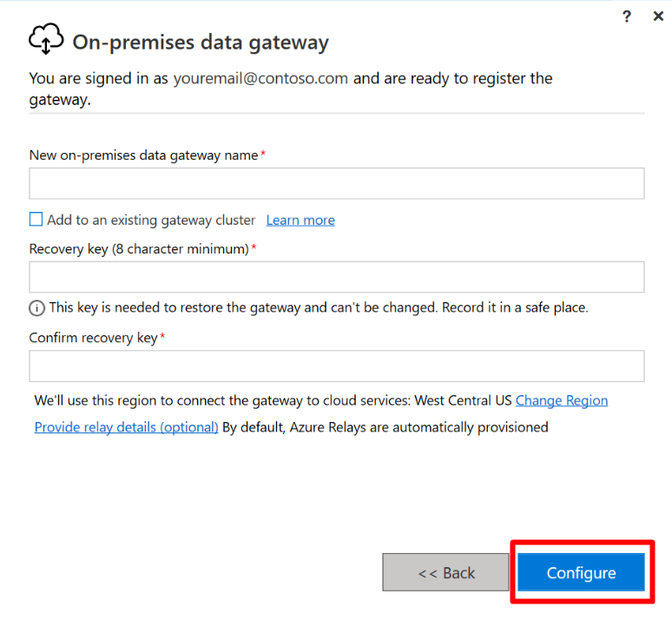Click the 'New on-premises data gateway name' label
672x620 pixels.
[143, 155]
